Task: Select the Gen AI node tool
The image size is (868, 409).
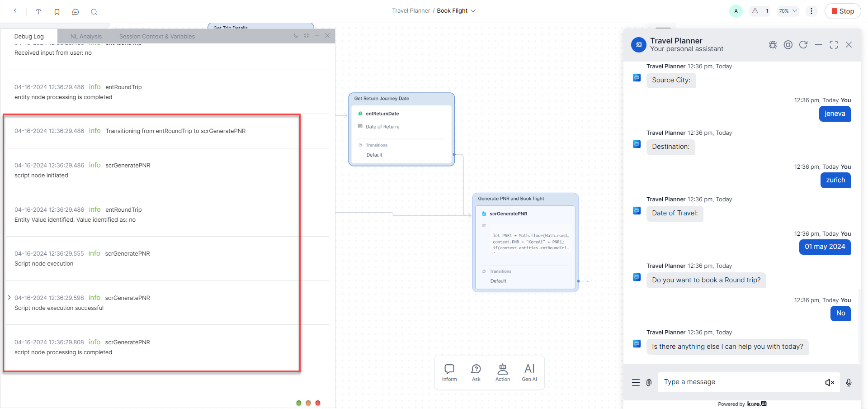Action: pos(529,372)
